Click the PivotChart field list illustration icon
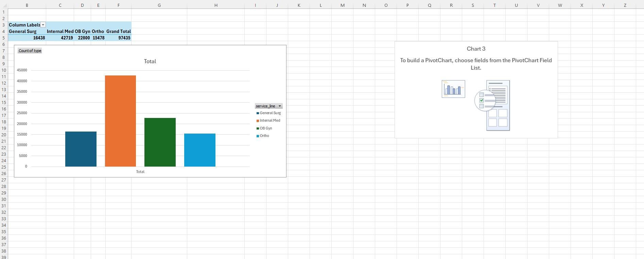The width and height of the screenshot is (644, 259). click(492, 105)
